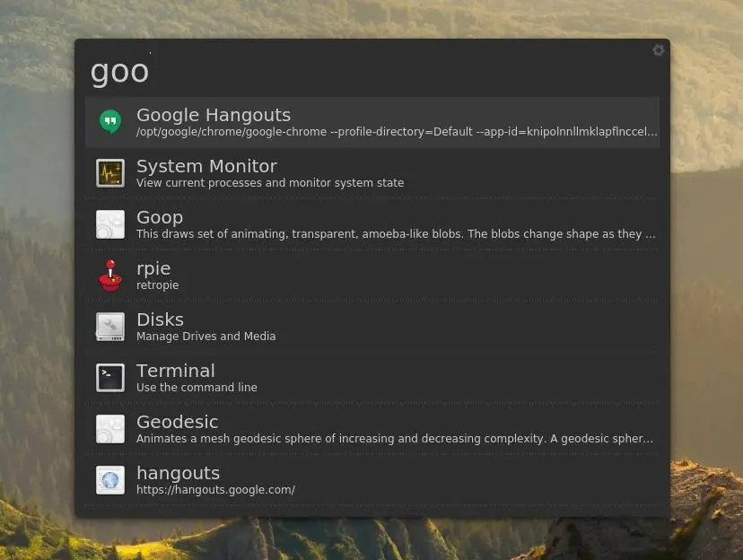743x560 pixels.
Task: Click the "retropie" description text
Action: pyautogui.click(x=157, y=285)
